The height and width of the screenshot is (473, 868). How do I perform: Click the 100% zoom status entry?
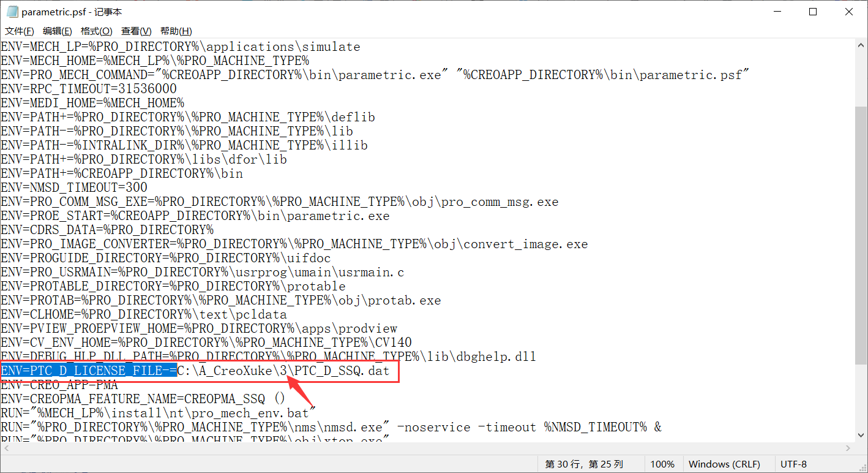pos(662,464)
